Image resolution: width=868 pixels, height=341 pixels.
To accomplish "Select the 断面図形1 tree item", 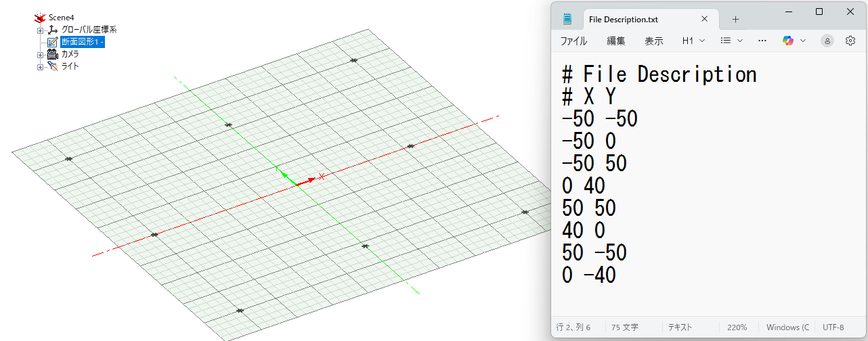I will (x=83, y=42).
